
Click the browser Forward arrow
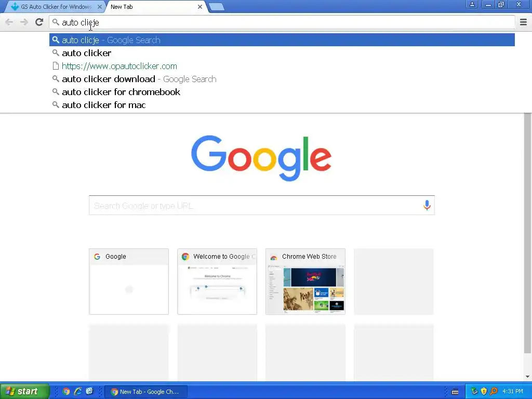click(x=24, y=22)
